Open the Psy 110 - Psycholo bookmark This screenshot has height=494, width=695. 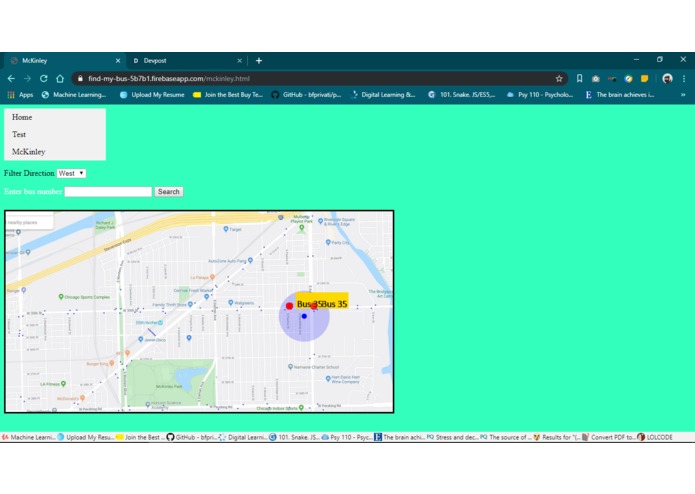coord(539,95)
